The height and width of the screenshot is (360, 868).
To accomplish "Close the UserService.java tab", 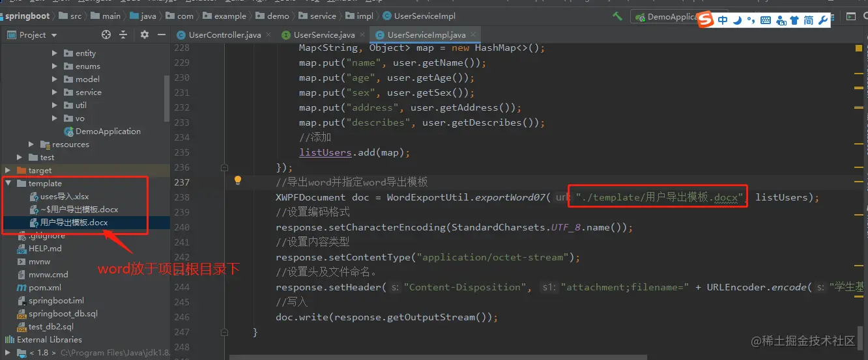I will (362, 35).
